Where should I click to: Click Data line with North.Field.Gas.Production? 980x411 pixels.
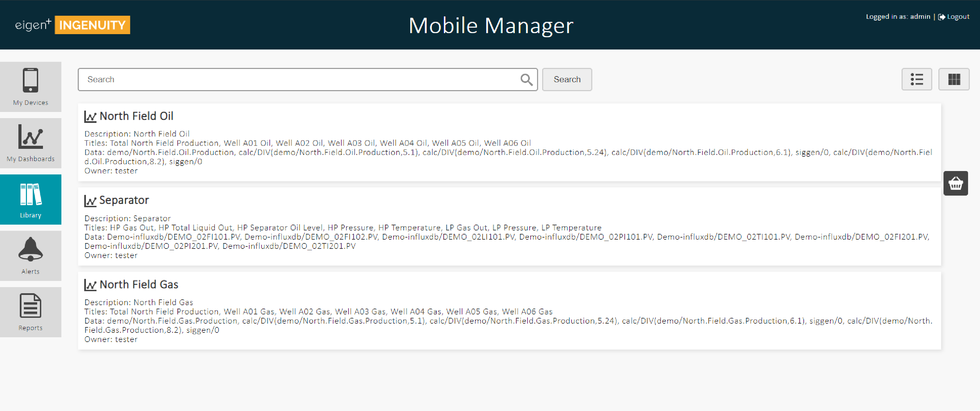click(x=508, y=326)
